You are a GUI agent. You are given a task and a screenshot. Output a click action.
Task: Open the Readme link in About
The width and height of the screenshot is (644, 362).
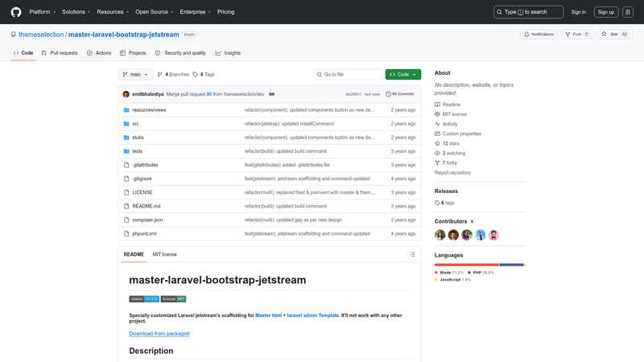pyautogui.click(x=448, y=105)
